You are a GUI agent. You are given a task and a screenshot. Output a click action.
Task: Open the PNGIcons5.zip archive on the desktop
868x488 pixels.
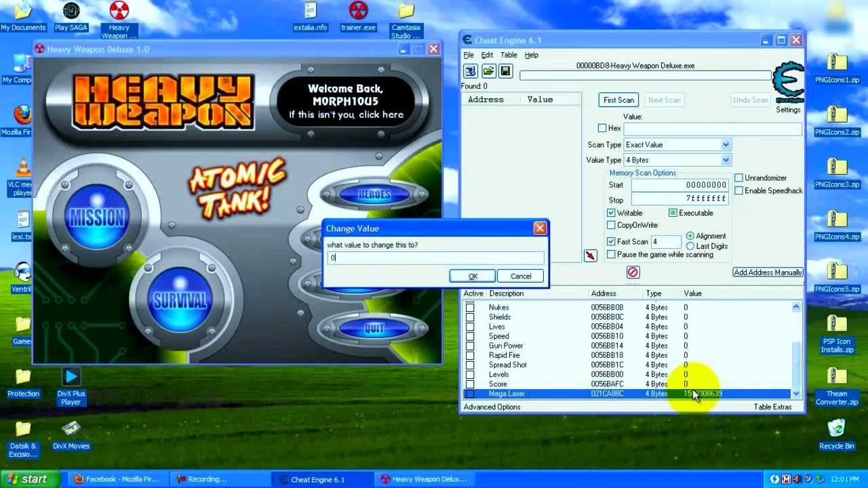click(837, 277)
